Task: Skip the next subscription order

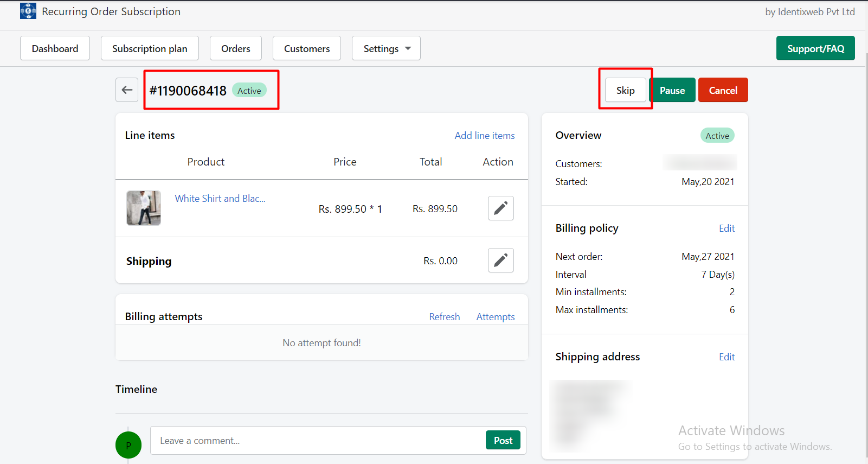Action: pos(625,91)
